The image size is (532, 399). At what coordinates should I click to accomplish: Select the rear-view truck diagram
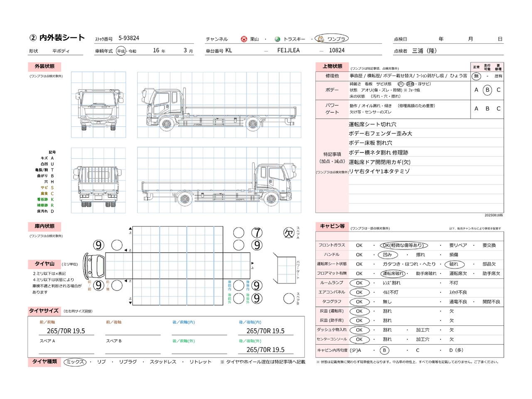99,180
